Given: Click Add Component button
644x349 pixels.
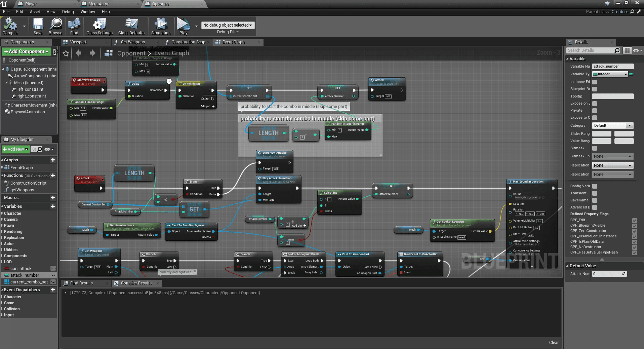Looking at the screenshot, I should [26, 51].
